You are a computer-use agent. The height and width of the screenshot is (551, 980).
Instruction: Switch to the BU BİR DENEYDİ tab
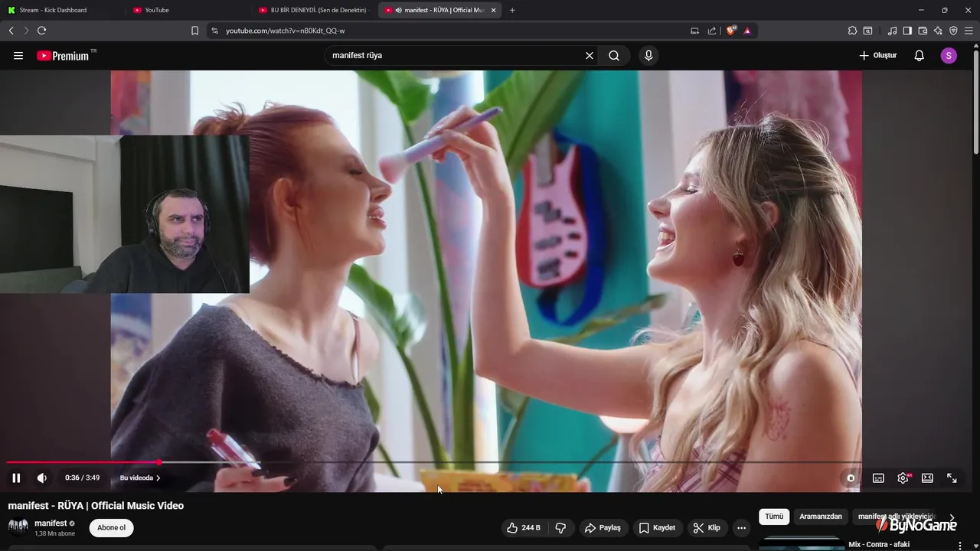point(314,10)
